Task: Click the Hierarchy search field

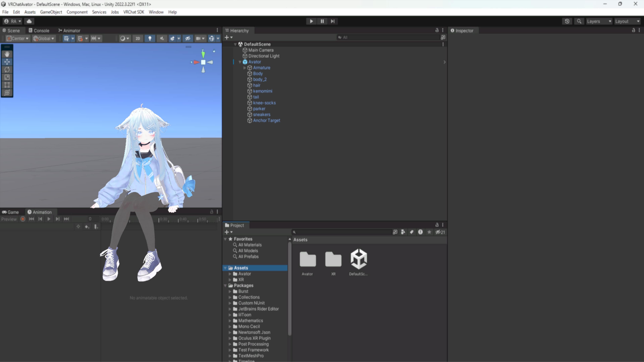Action: point(388,37)
